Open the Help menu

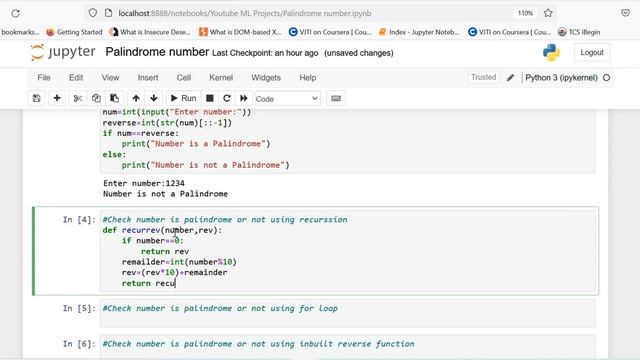308,78
